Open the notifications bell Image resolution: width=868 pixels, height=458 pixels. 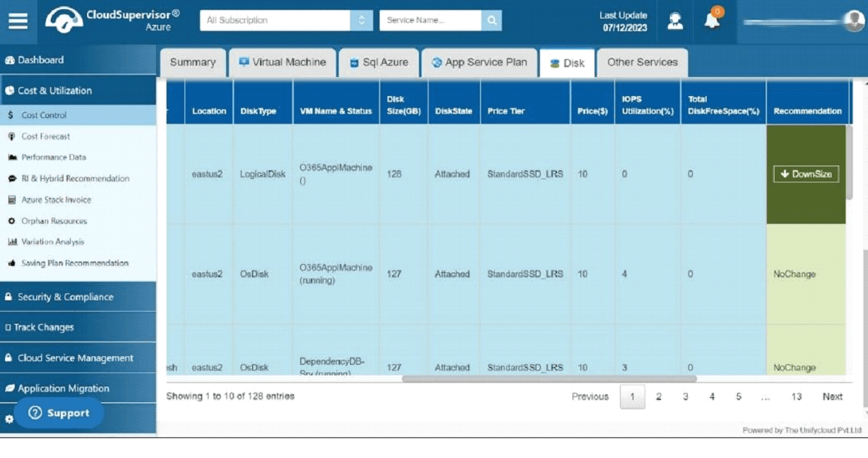pos(712,20)
